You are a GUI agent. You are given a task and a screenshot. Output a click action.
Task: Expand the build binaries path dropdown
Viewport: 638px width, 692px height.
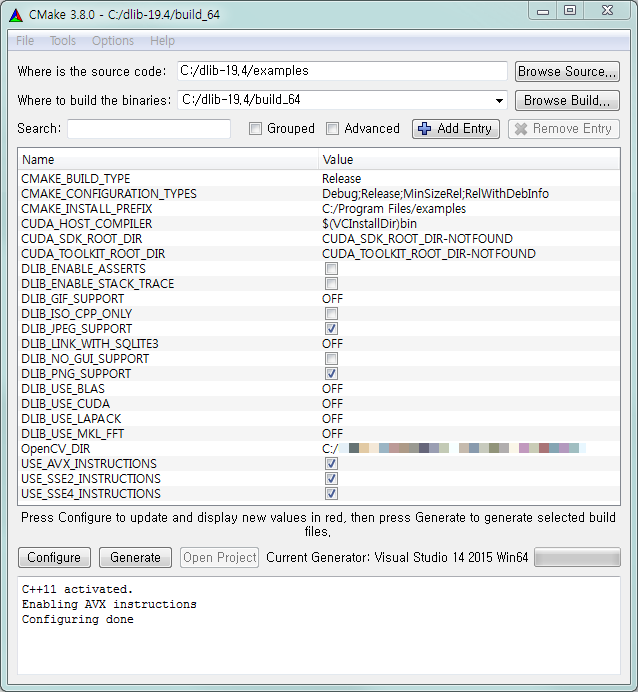point(499,101)
